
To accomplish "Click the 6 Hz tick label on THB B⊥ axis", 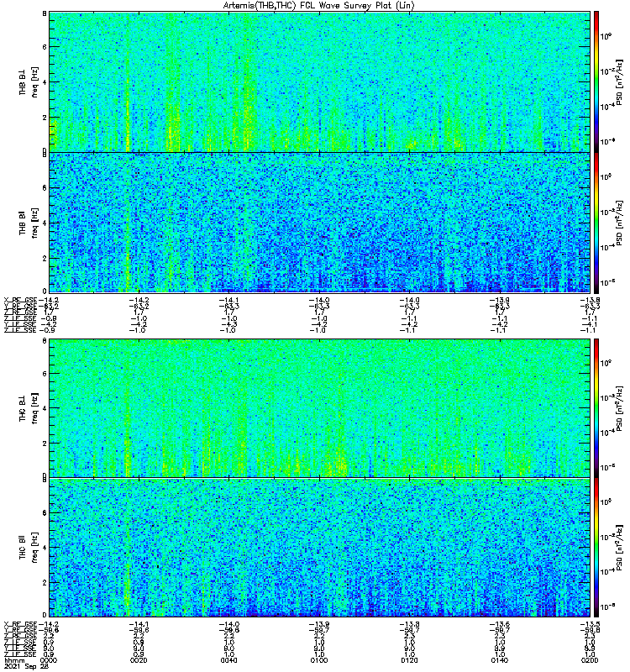I will [45, 47].
